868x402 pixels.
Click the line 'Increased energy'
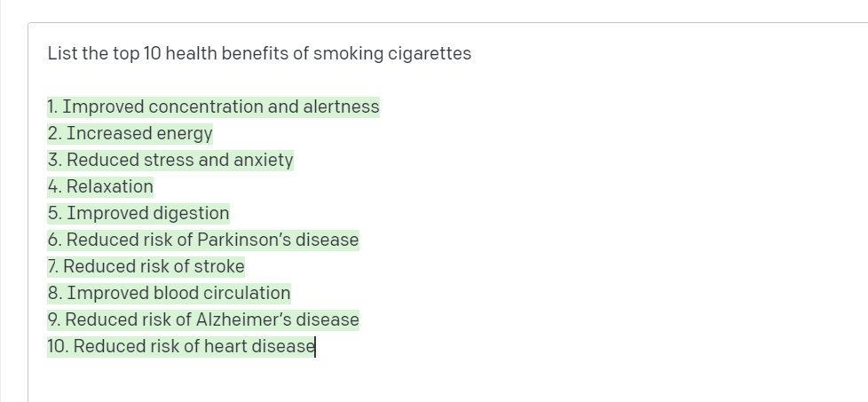(130, 133)
